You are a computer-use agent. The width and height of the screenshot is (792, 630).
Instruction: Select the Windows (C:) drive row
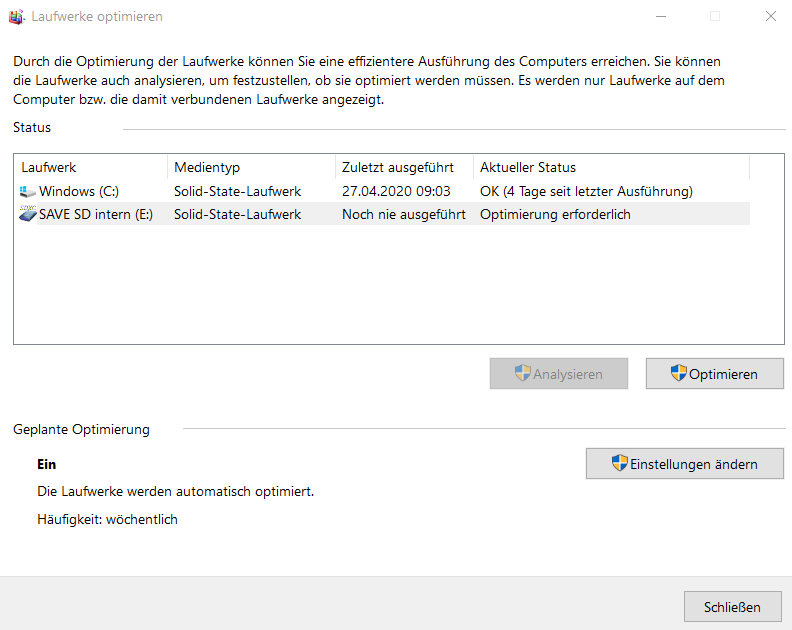pos(384,191)
